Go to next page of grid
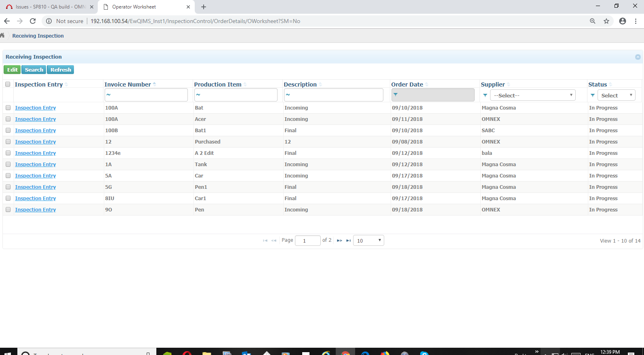The width and height of the screenshot is (644, 355). coord(339,241)
